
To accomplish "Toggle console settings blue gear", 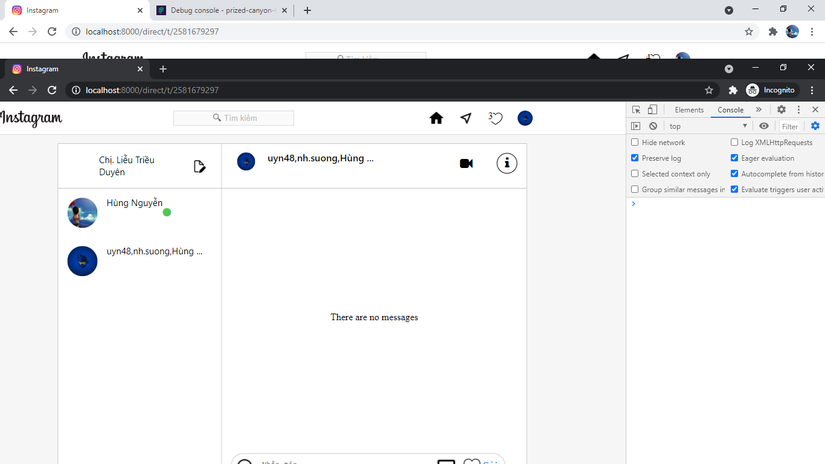I will point(815,126).
